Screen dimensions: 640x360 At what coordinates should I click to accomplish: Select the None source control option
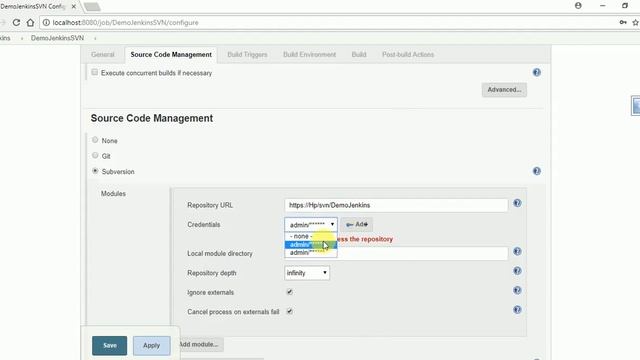coord(95,140)
